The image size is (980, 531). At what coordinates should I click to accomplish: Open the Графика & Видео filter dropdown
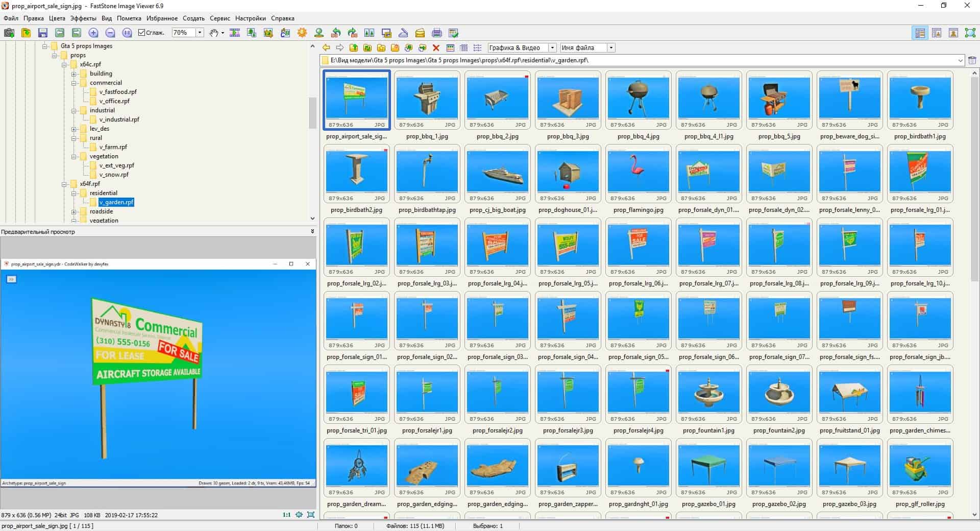click(x=552, y=47)
